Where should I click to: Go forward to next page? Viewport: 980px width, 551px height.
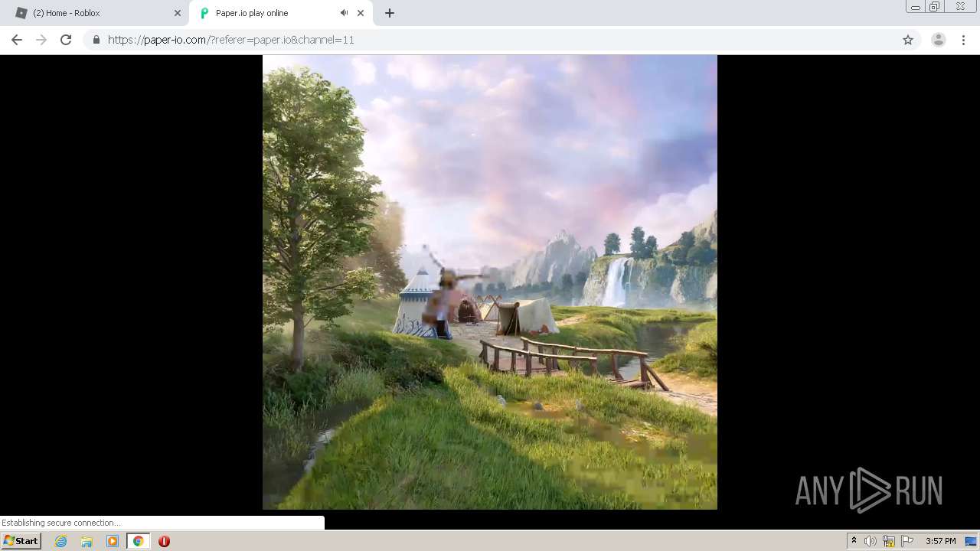click(41, 40)
